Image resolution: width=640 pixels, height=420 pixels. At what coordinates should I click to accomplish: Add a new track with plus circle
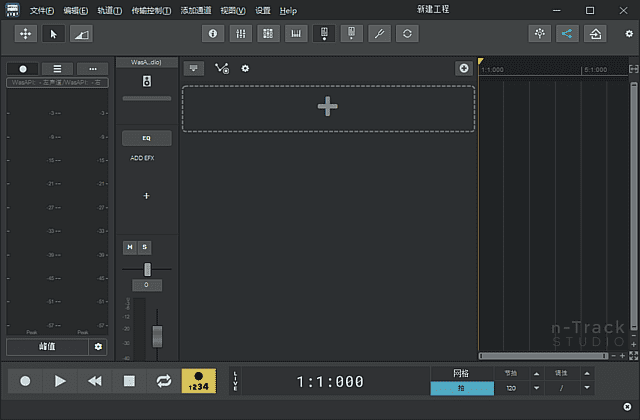click(464, 68)
